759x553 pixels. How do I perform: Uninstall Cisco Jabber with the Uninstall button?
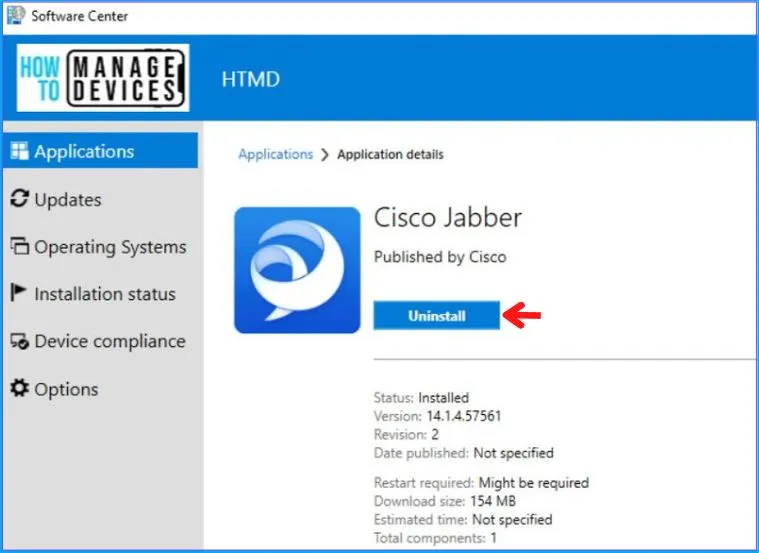(x=437, y=316)
